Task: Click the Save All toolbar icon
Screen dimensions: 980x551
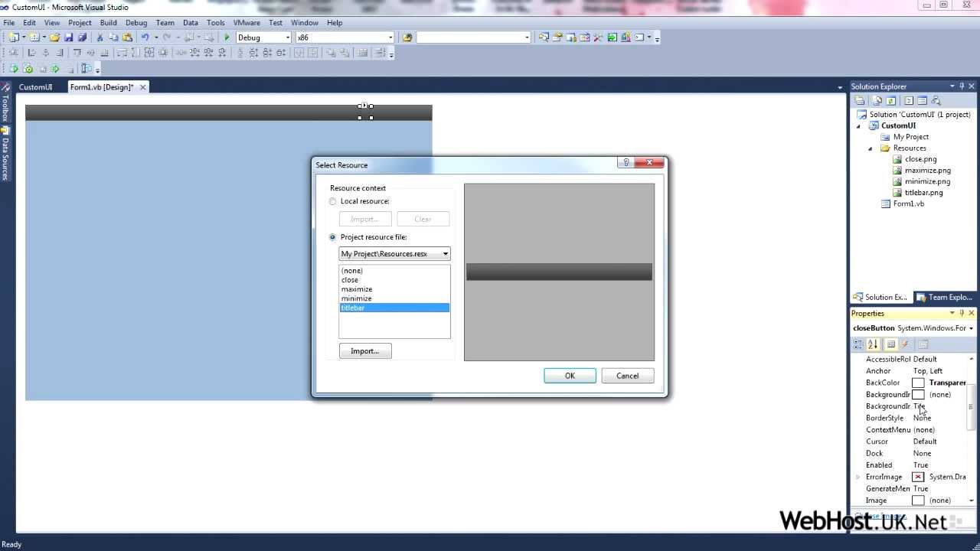Action: pos(82,37)
